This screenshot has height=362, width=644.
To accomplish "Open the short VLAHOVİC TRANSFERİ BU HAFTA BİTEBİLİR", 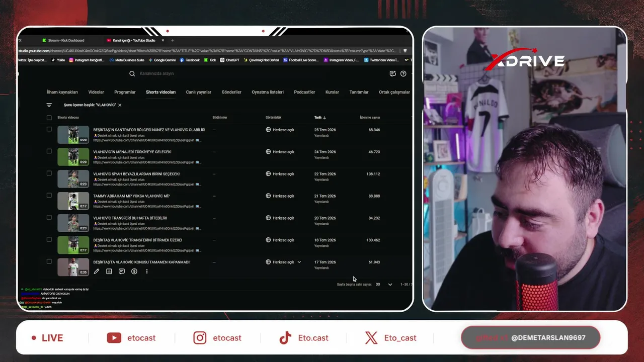I will pos(130,218).
